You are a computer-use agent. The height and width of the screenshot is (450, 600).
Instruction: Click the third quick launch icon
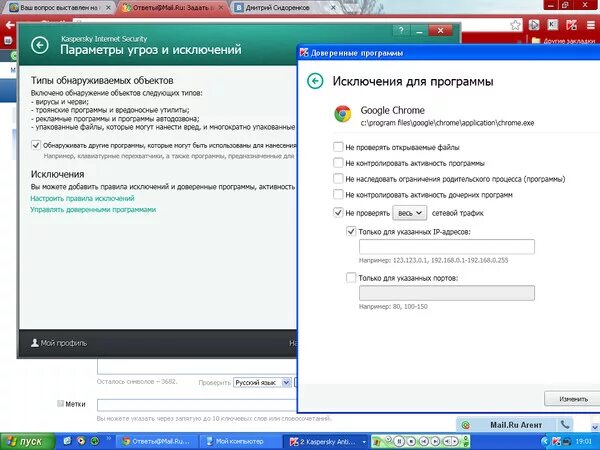[x=94, y=441]
